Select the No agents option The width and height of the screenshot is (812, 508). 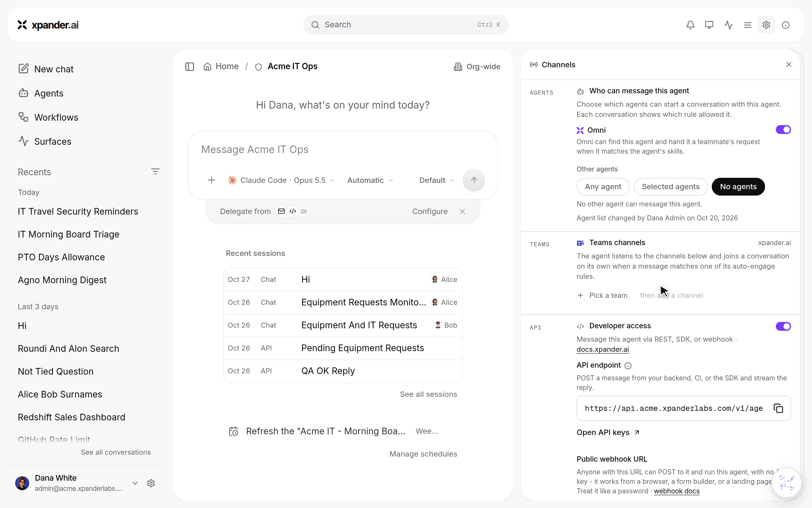click(738, 186)
